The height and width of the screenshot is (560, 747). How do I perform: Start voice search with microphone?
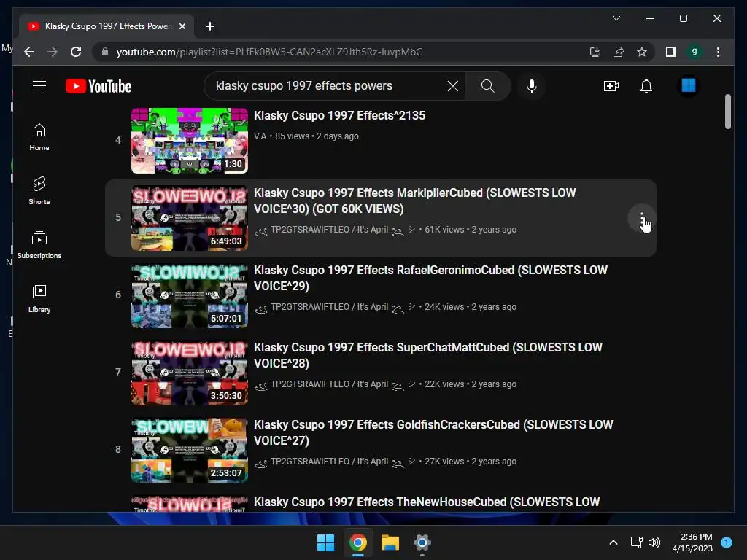coord(532,86)
